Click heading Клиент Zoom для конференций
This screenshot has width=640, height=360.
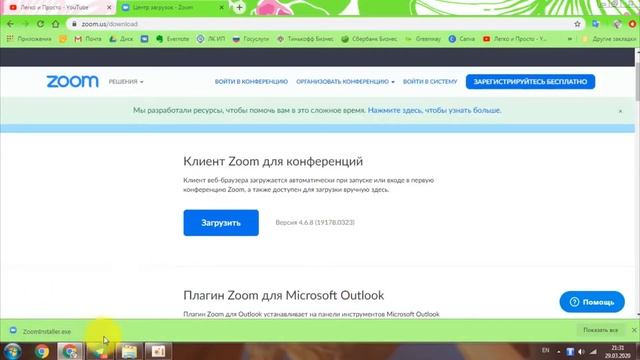[x=273, y=162]
